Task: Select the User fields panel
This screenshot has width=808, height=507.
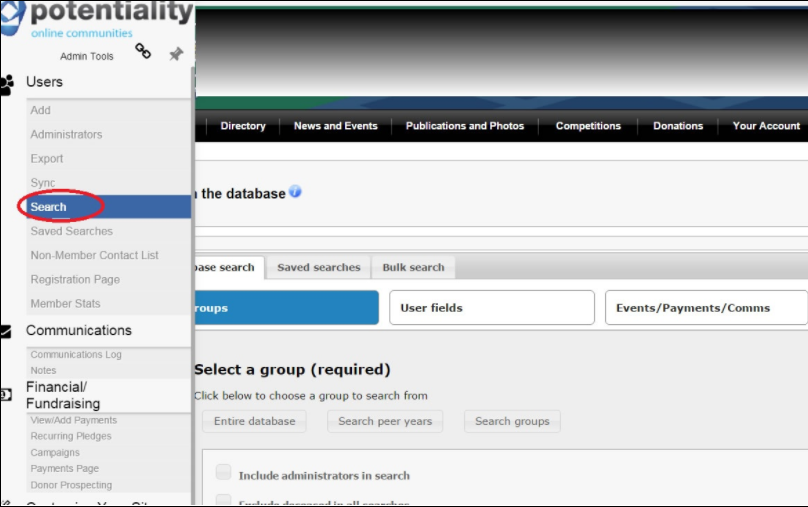Action: point(491,308)
